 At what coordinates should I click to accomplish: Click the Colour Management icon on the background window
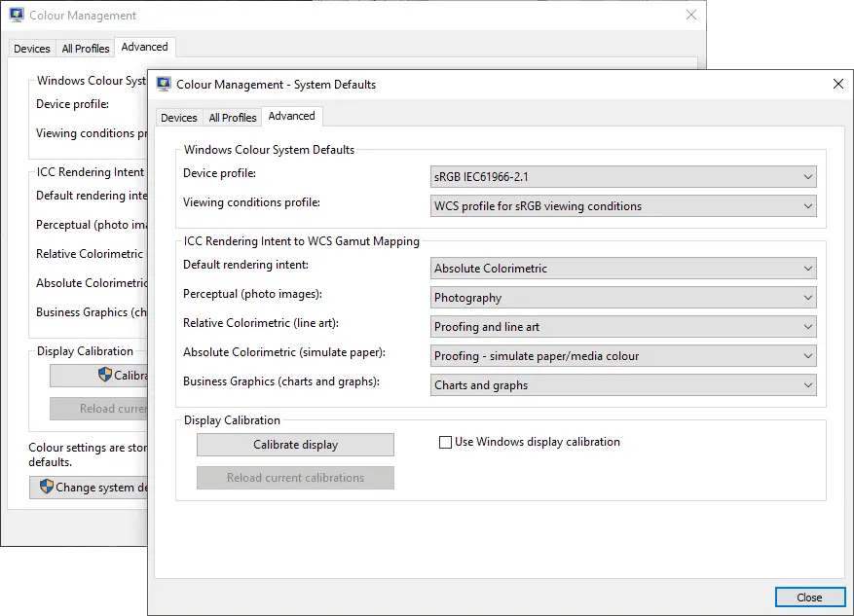17,15
